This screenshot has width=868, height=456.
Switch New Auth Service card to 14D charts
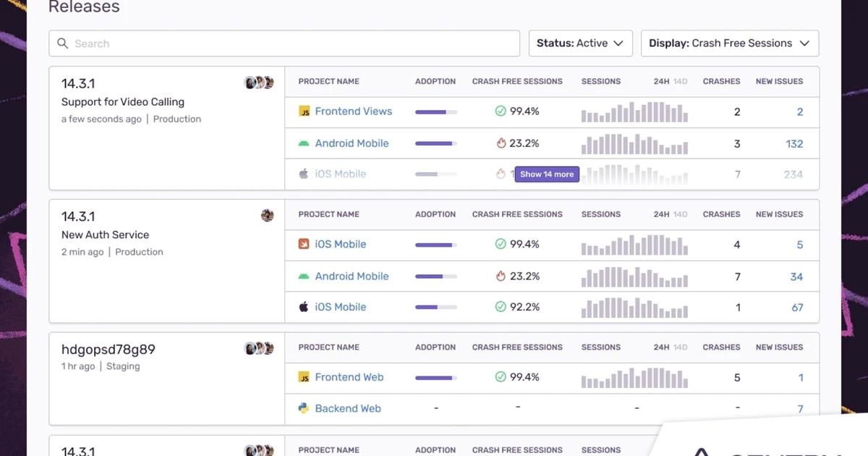(x=680, y=214)
